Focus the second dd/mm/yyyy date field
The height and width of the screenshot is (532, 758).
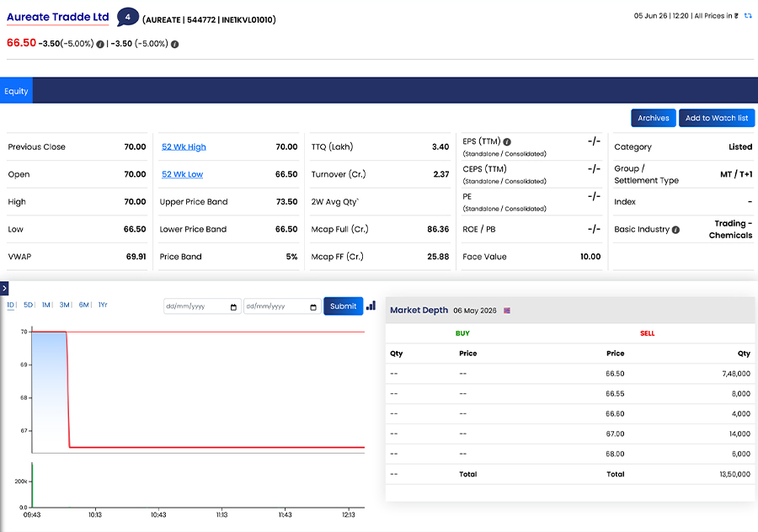pos(282,306)
